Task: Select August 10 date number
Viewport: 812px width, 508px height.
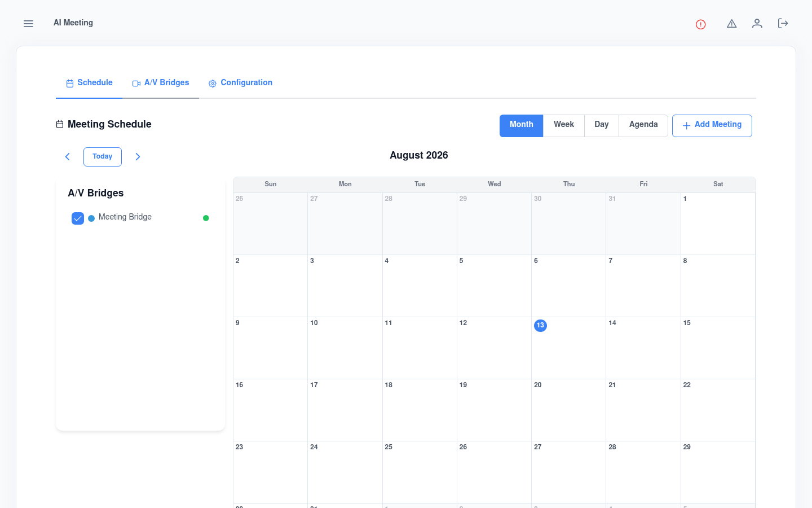Action: [x=314, y=323]
